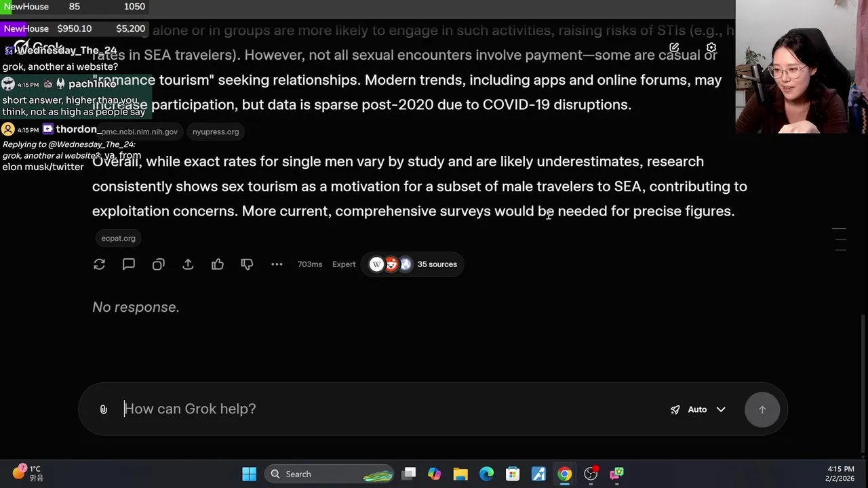Open the blue slanted taskbar app icon
The image size is (868, 488).
pyautogui.click(x=539, y=474)
